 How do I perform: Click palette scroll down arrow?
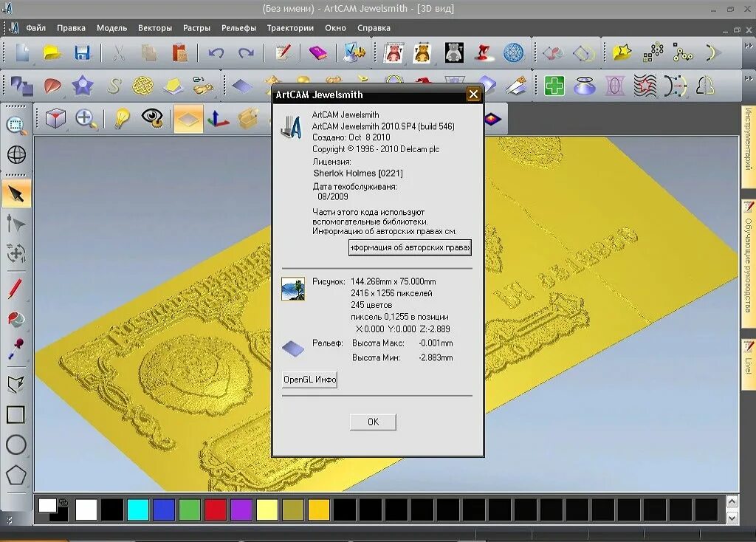click(732, 518)
